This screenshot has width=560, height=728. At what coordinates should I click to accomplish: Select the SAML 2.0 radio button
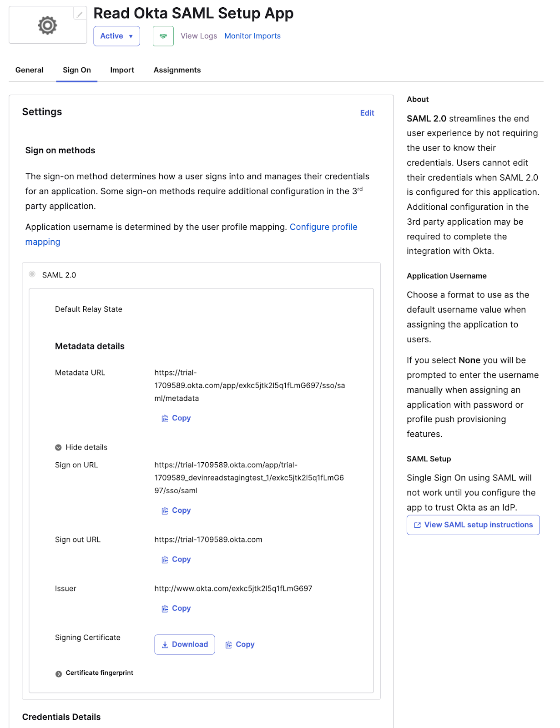(32, 274)
